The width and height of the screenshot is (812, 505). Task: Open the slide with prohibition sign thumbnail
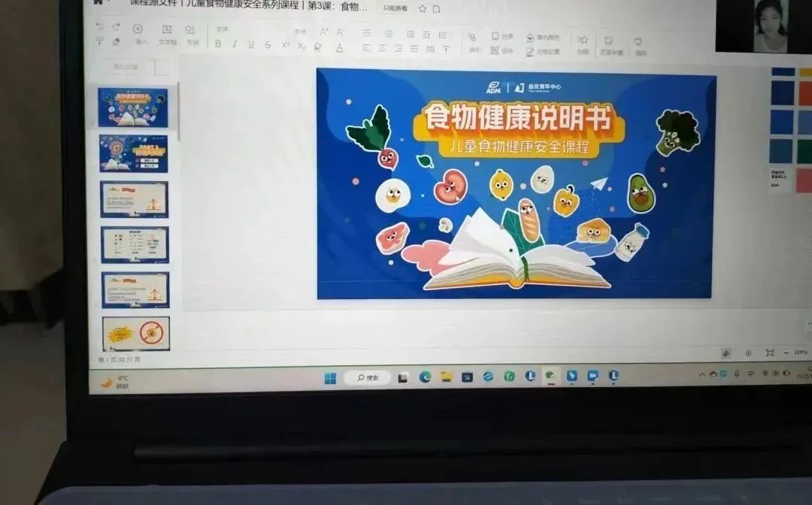point(136,334)
